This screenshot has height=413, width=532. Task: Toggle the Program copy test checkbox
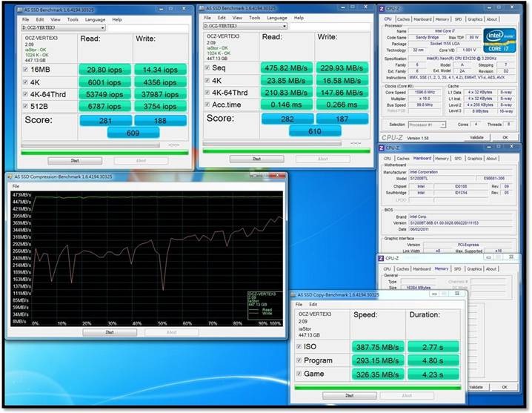tap(299, 360)
